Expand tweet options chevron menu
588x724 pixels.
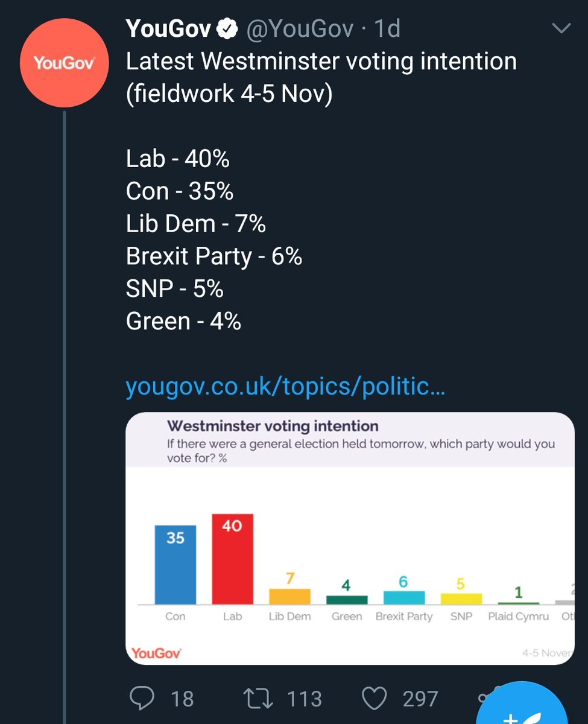coord(561,28)
